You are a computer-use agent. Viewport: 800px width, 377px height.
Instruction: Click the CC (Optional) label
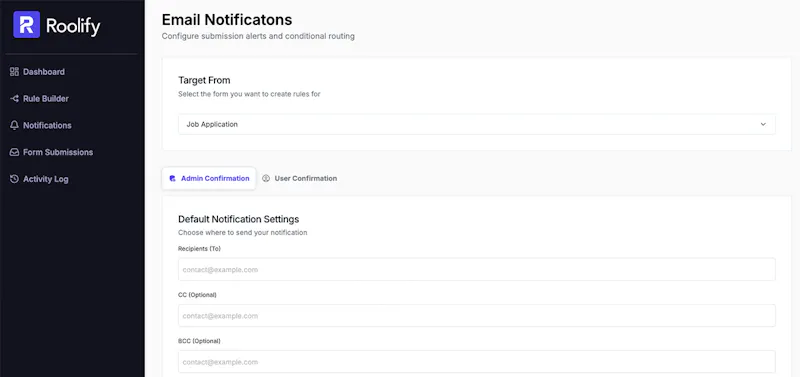tap(197, 295)
